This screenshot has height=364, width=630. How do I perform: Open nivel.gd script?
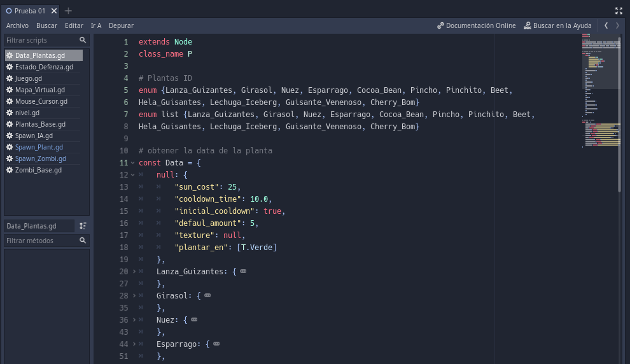[44, 113]
